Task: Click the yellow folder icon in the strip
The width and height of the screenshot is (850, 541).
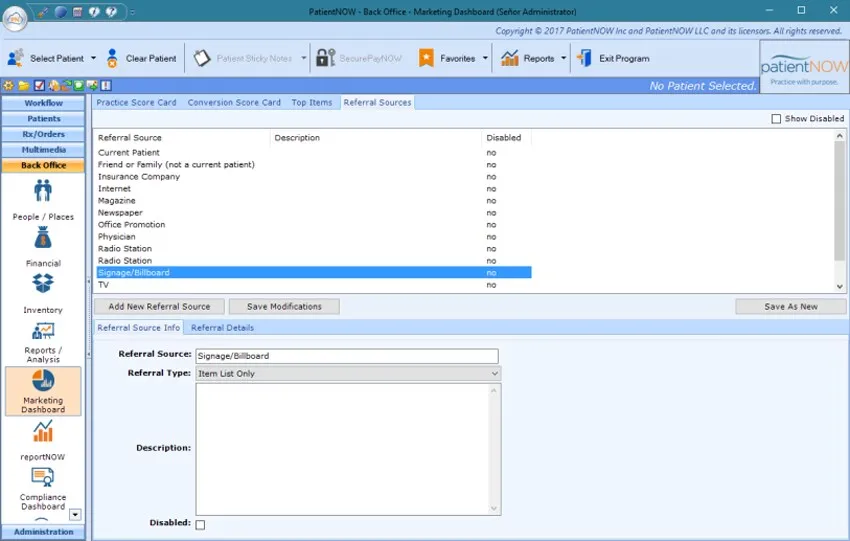Action: pyautogui.click(x=24, y=85)
